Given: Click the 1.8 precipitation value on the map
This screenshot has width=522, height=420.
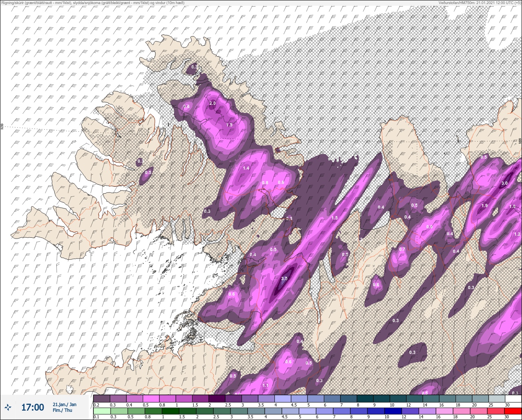Looking at the screenshot, I should coord(512,207).
